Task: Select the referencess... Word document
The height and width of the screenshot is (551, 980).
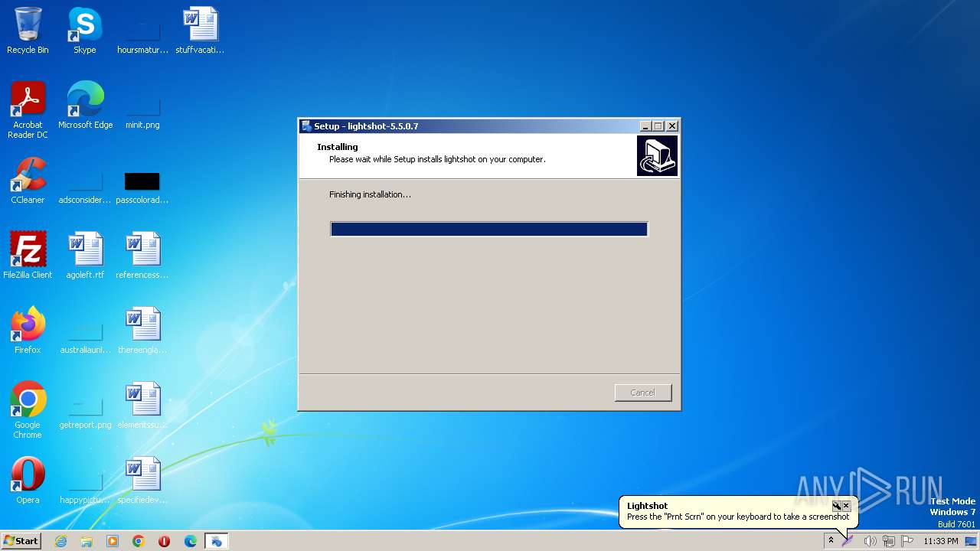Action: [x=142, y=256]
